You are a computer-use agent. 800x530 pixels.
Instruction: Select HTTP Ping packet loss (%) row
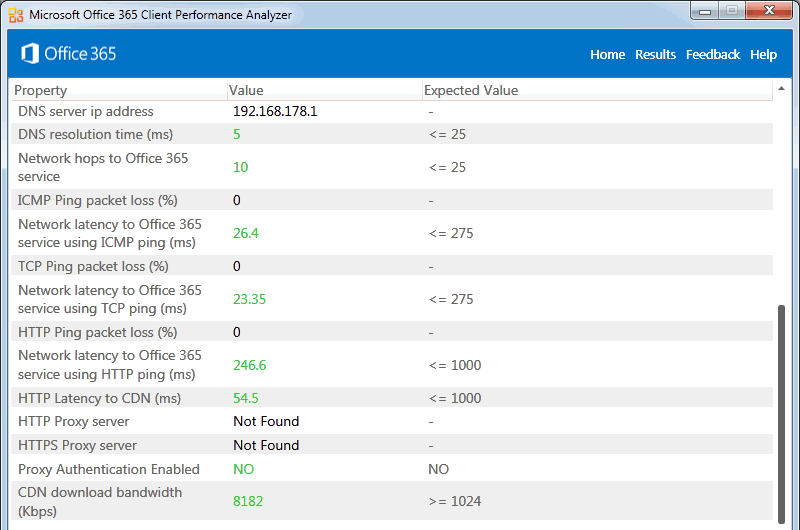pyautogui.click(x=392, y=332)
